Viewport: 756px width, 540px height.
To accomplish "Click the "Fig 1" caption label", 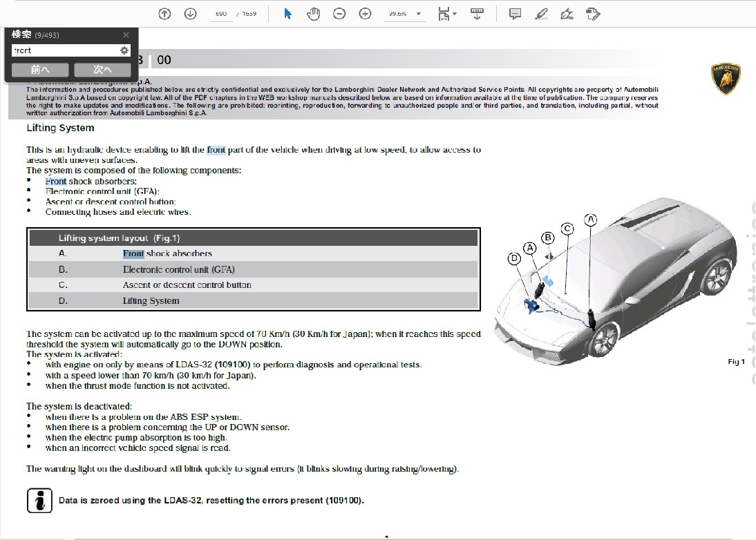I will pos(736,361).
